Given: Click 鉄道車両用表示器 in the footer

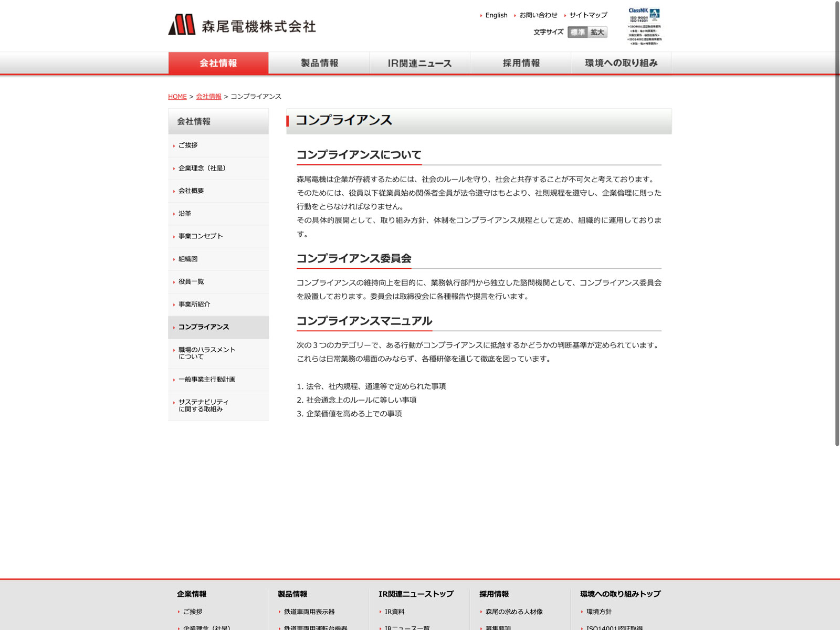Looking at the screenshot, I should (x=309, y=612).
